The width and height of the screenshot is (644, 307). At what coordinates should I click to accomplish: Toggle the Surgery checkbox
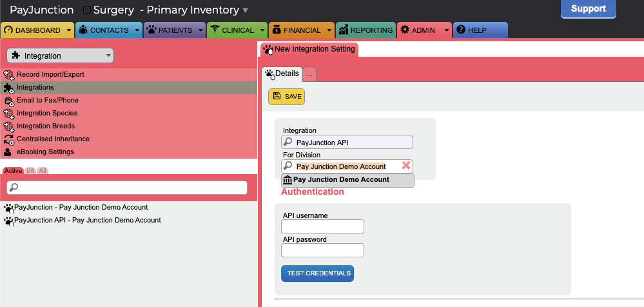tap(86, 10)
